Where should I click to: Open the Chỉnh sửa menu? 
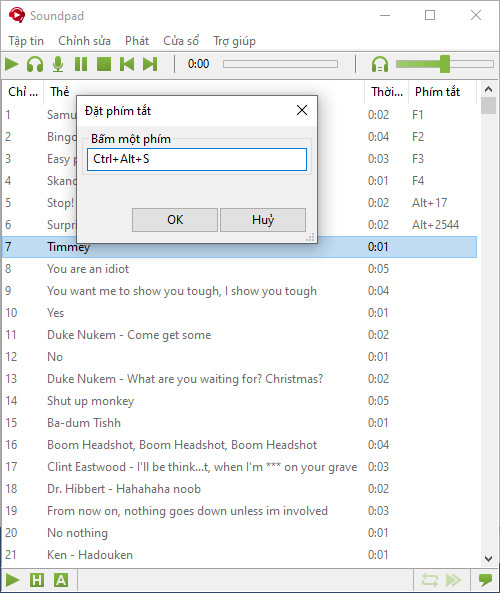click(x=84, y=41)
